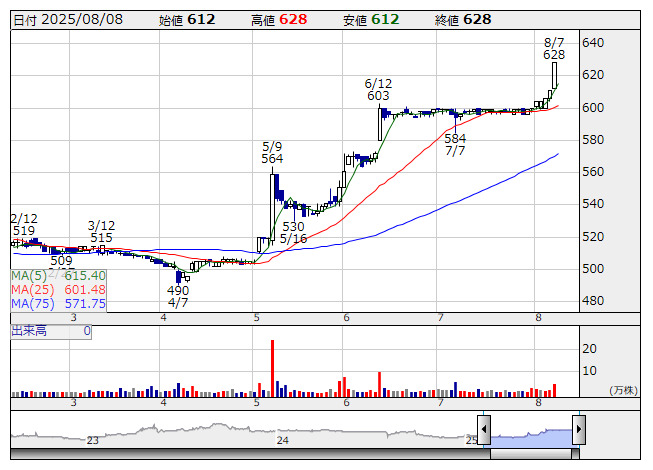Click the 2/12 519 label
This screenshot has width=653, height=470.
coord(24,224)
